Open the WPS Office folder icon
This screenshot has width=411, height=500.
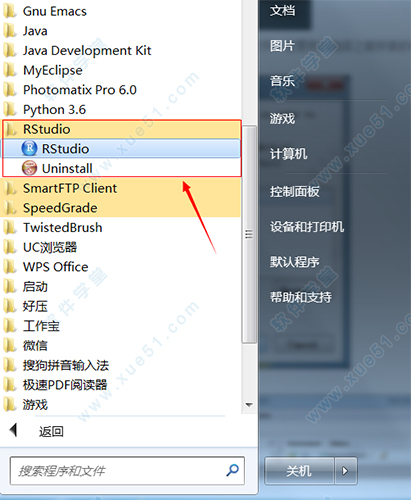pyautogui.click(x=10, y=267)
